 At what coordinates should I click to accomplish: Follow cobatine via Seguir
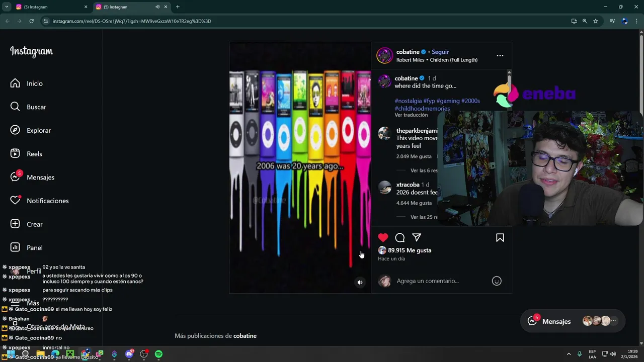point(440,52)
